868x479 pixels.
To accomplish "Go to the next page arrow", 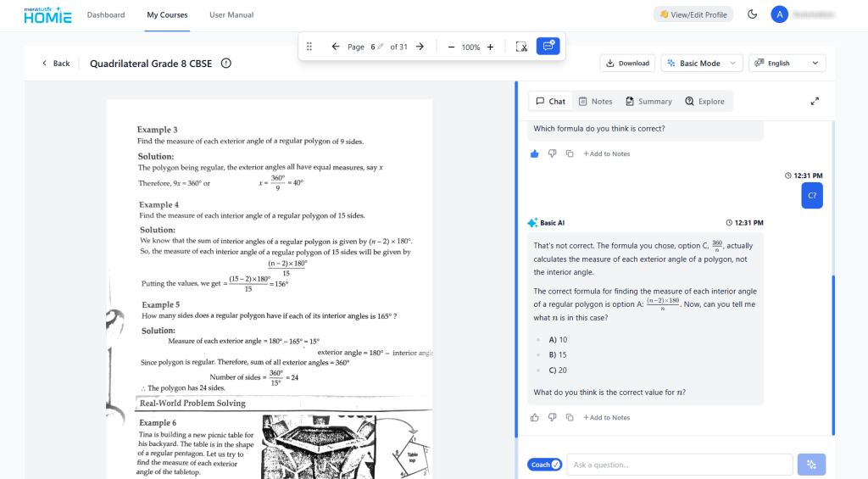I will [420, 47].
